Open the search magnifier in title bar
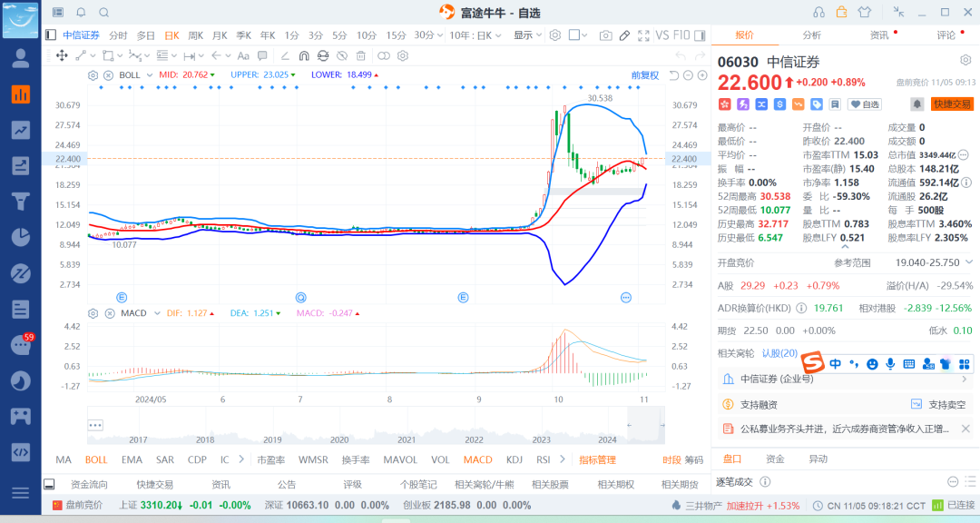980x523 pixels. [x=104, y=13]
